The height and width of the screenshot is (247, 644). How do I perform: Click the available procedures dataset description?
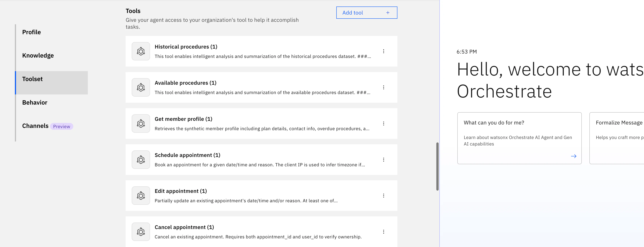[x=262, y=93]
